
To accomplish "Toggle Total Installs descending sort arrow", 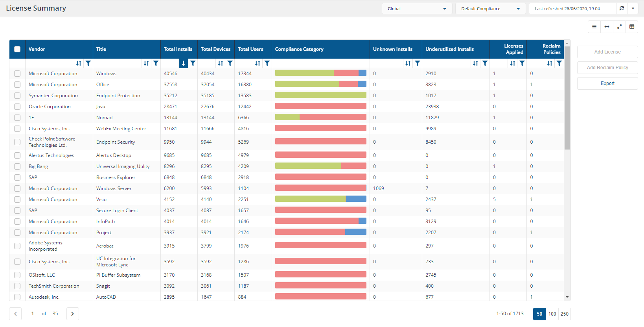I will point(183,63).
